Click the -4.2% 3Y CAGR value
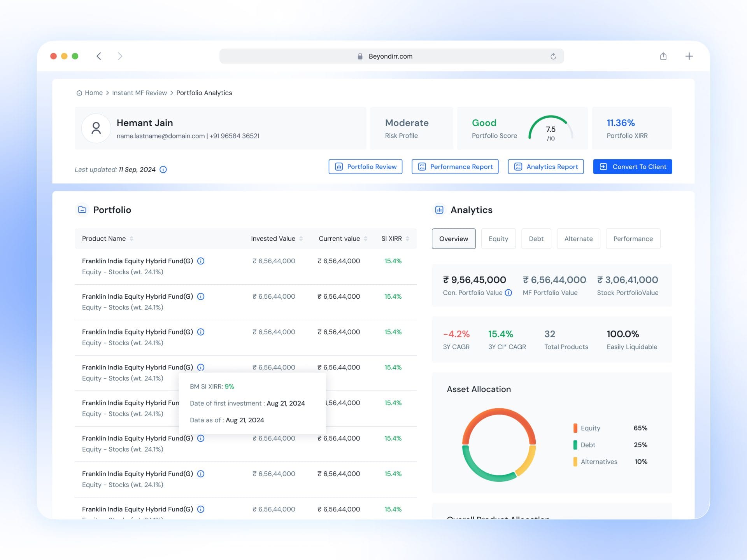 coord(456,334)
